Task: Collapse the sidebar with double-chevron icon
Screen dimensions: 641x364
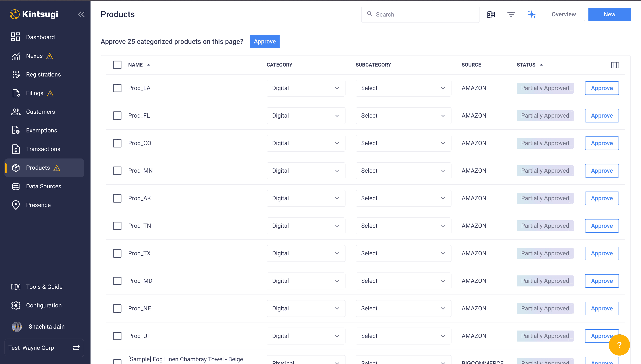Action: 81,14
